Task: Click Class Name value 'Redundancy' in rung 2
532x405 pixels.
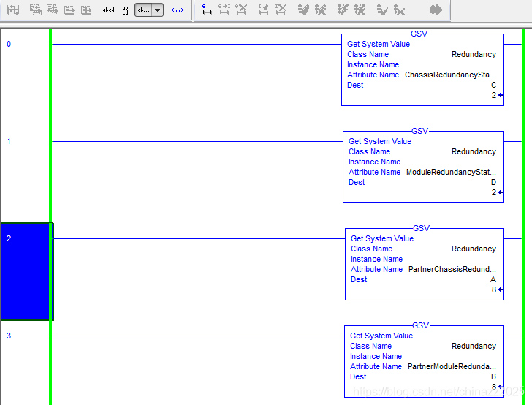Action: (x=474, y=249)
